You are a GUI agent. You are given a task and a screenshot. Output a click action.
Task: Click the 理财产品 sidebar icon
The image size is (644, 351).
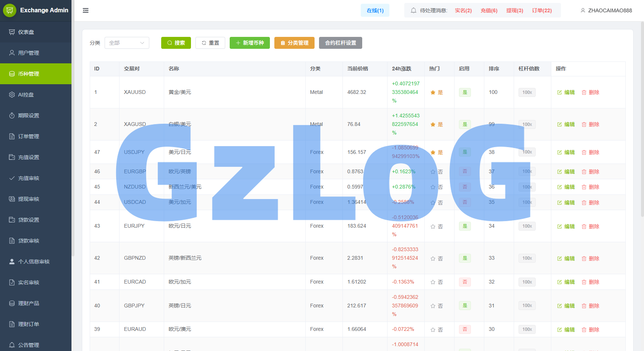point(12,303)
